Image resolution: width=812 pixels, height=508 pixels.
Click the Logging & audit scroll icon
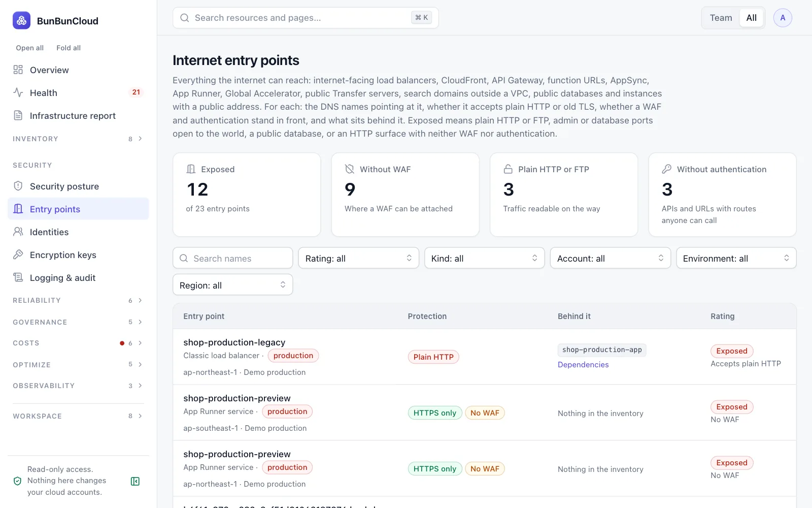[18, 277]
